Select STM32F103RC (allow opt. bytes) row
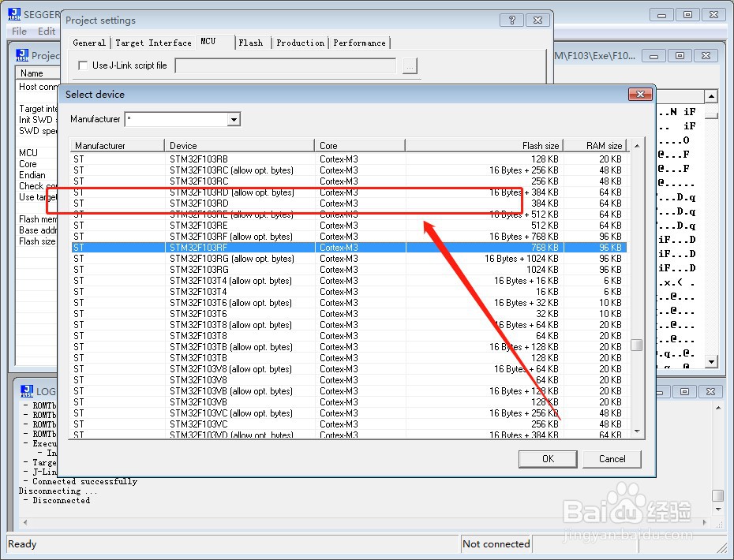 (x=349, y=170)
